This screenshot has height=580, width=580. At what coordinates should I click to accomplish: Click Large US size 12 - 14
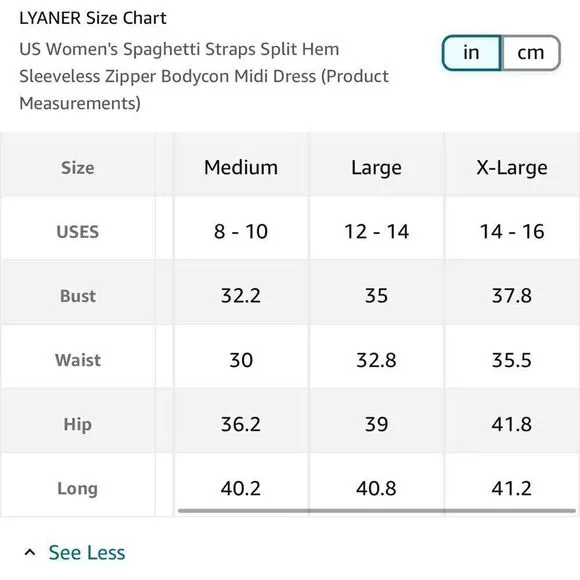(376, 232)
